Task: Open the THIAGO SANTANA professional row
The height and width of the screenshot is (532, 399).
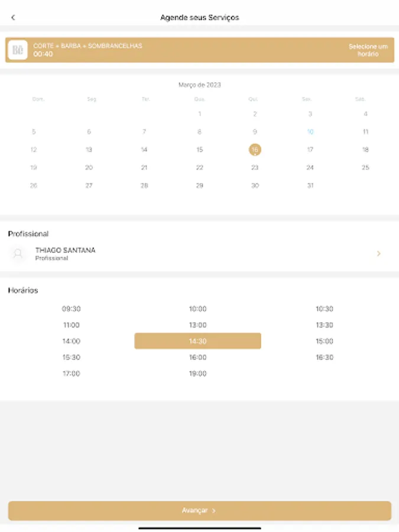Action: pos(200,254)
